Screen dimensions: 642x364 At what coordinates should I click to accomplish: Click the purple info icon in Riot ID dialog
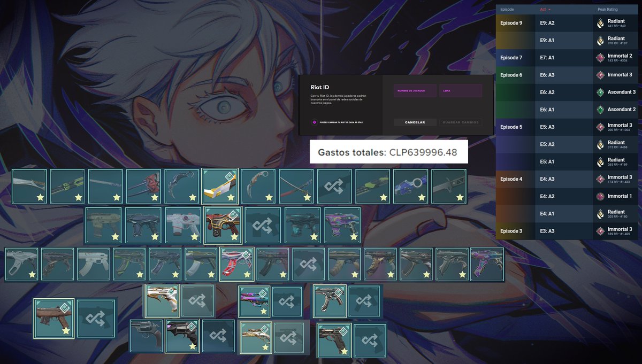pyautogui.click(x=315, y=122)
